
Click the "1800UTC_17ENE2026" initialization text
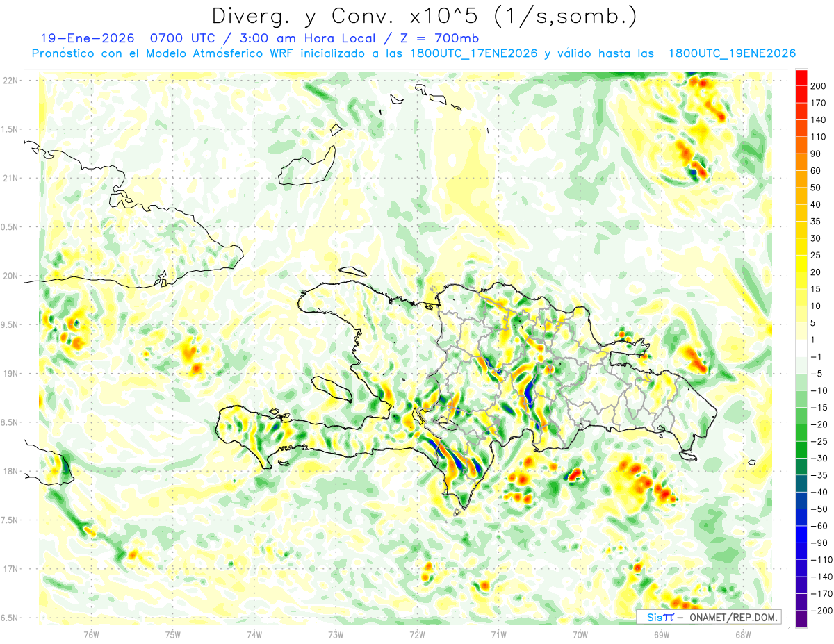click(472, 53)
